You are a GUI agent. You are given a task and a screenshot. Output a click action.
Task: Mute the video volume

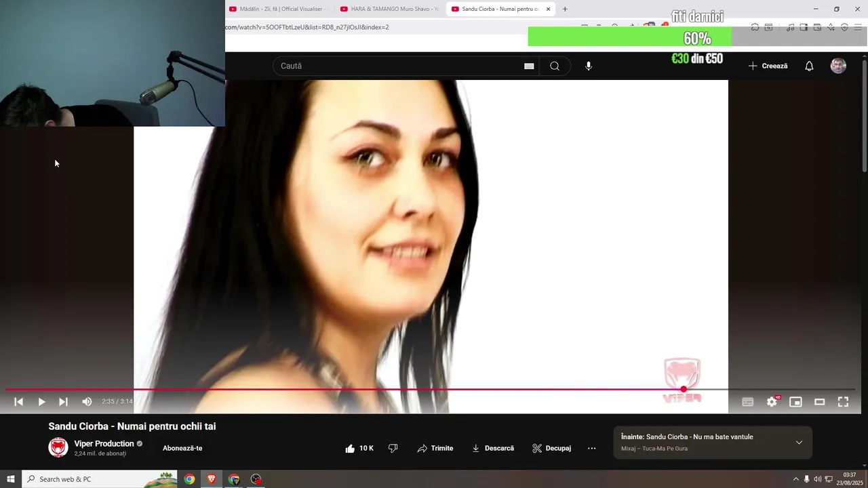click(x=87, y=402)
